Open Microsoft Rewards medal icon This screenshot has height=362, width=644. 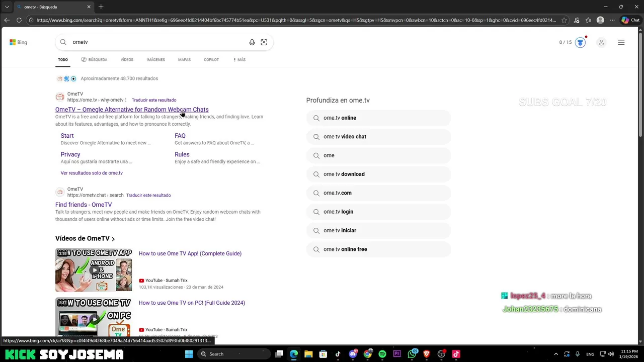point(581,42)
